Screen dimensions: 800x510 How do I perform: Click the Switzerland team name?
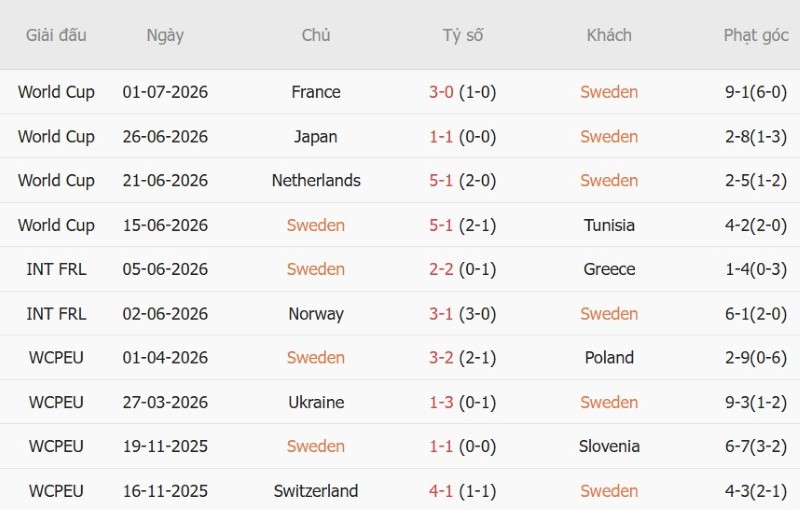(316, 491)
